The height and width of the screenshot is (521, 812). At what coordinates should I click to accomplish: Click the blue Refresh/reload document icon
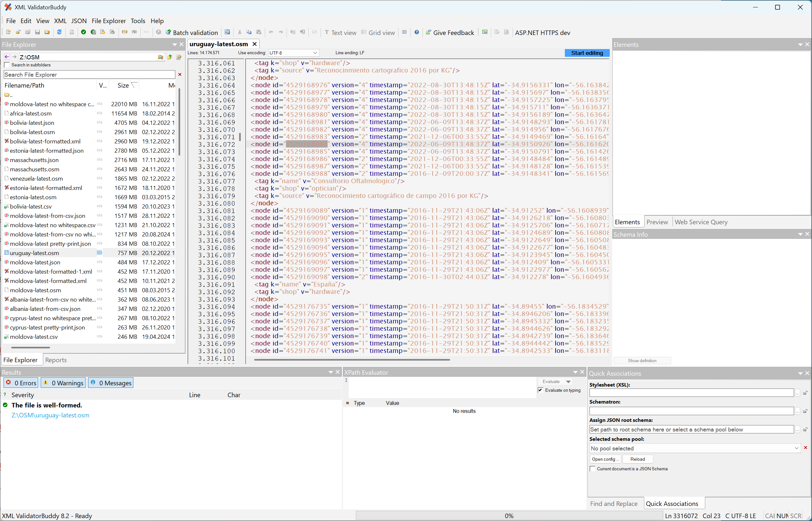pos(59,32)
